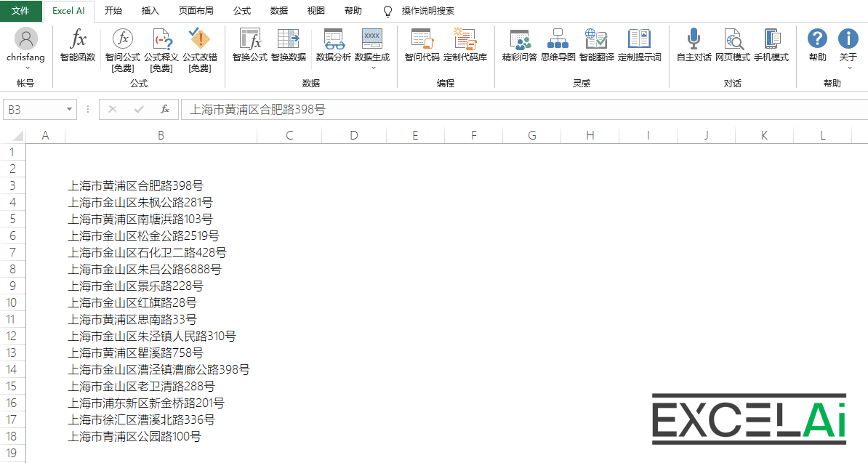Switch to the 帮助 Help ribbon tab
The image size is (868, 463).
coord(353,10)
